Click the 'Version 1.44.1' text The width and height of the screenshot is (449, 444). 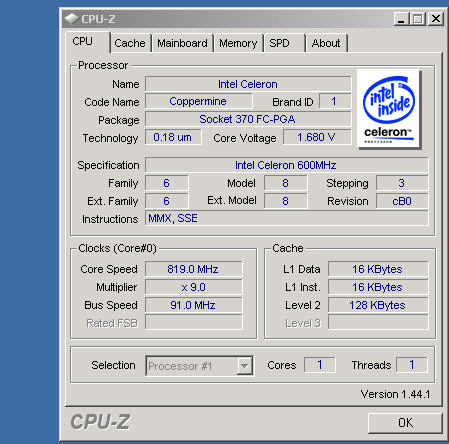coord(395,394)
